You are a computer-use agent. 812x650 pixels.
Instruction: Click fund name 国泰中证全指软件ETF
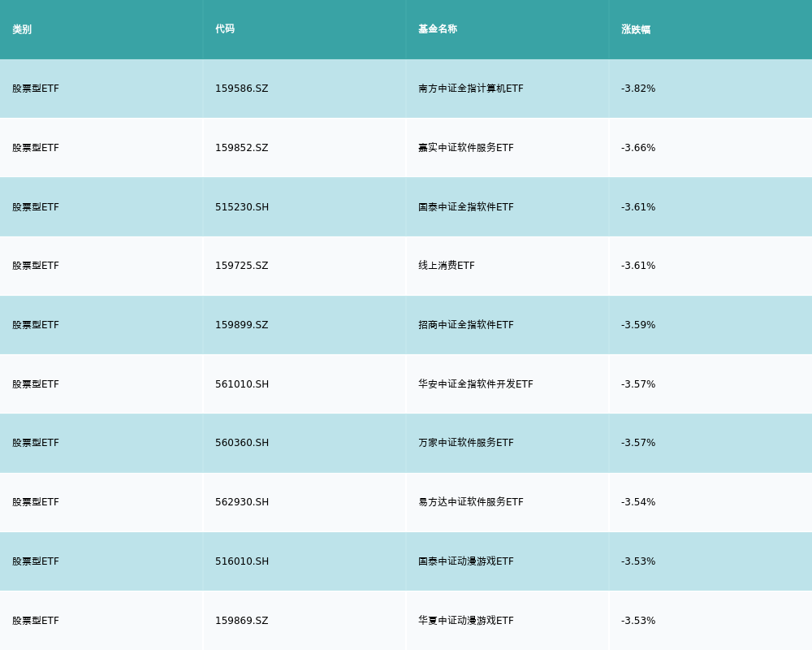coord(466,207)
